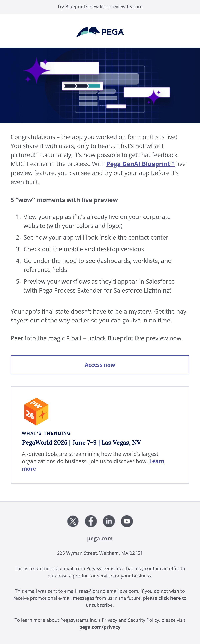
Task: Click the orange PW26 cube icon
Action: coord(36,411)
